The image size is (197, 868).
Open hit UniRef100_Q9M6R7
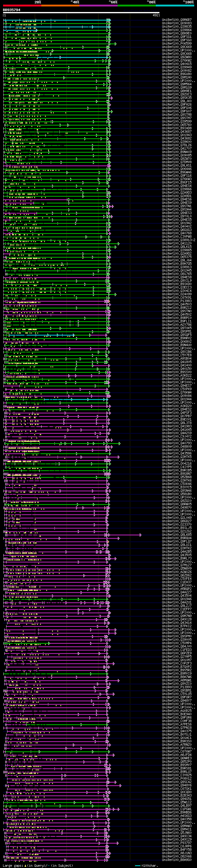(x=177, y=20)
